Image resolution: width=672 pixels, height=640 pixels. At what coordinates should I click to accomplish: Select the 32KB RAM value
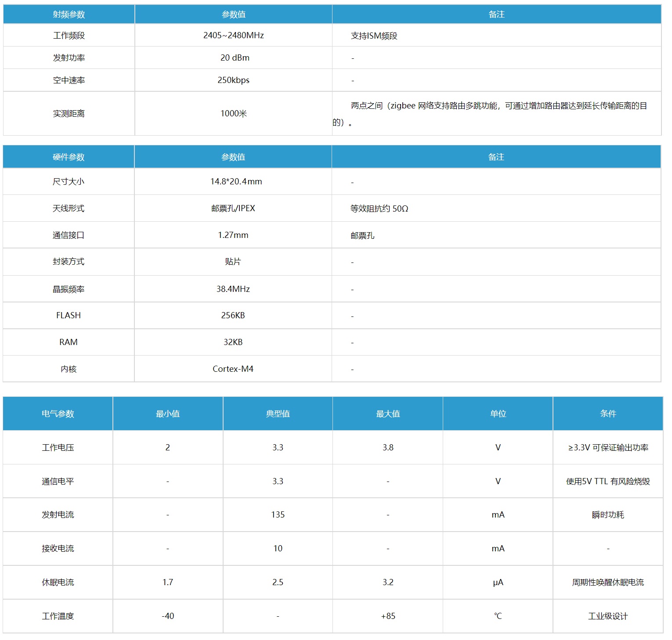coord(233,342)
